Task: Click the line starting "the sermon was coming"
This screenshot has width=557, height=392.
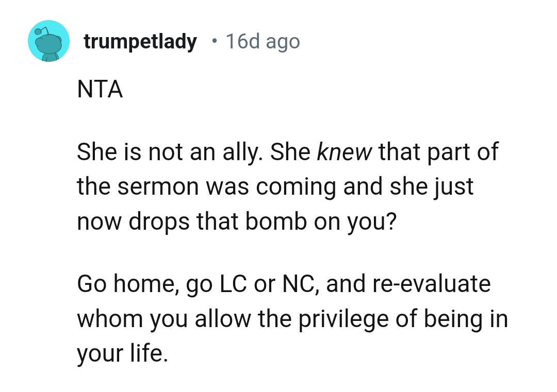Action: (275, 186)
